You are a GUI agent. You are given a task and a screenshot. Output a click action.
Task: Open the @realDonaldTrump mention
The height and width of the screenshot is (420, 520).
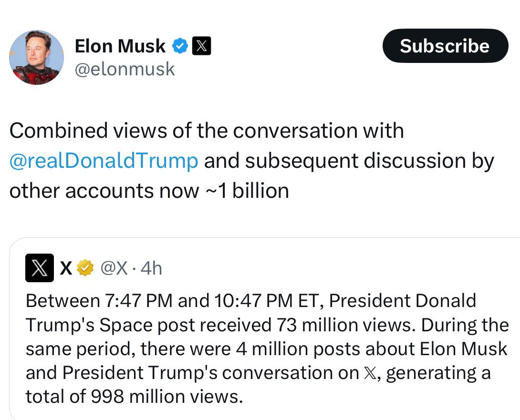pos(104,161)
